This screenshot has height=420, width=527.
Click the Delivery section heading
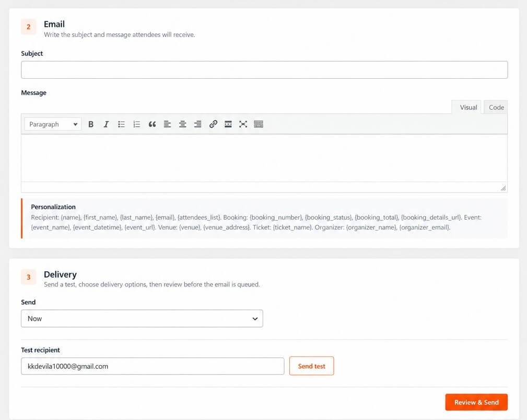(x=60, y=274)
